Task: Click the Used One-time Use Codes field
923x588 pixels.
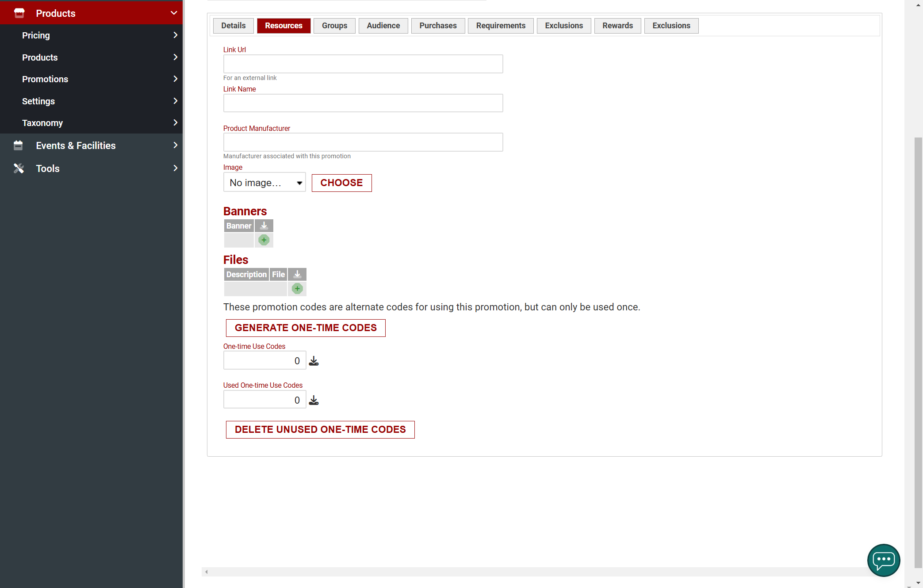Action: pyautogui.click(x=264, y=400)
